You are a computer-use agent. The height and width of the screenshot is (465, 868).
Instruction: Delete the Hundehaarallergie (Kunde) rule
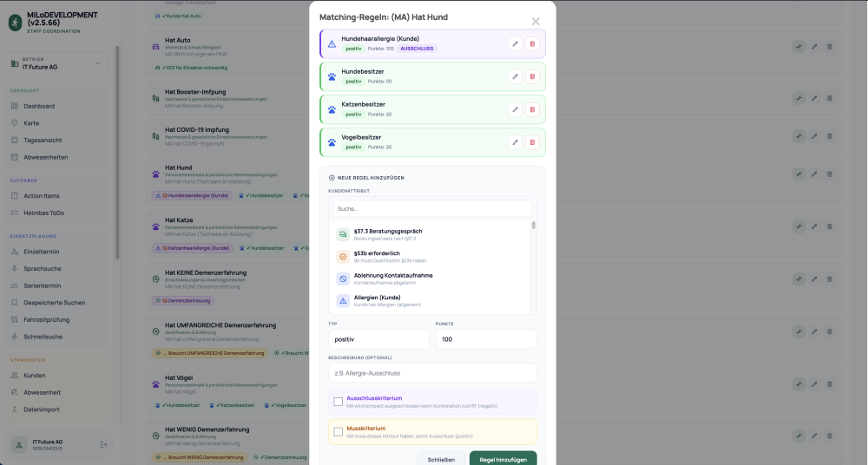click(x=532, y=43)
